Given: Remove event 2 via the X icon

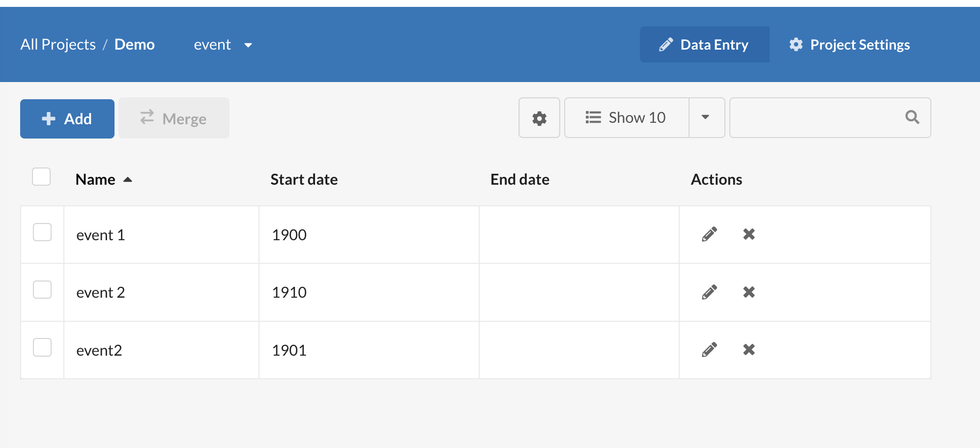Looking at the screenshot, I should pos(749,292).
